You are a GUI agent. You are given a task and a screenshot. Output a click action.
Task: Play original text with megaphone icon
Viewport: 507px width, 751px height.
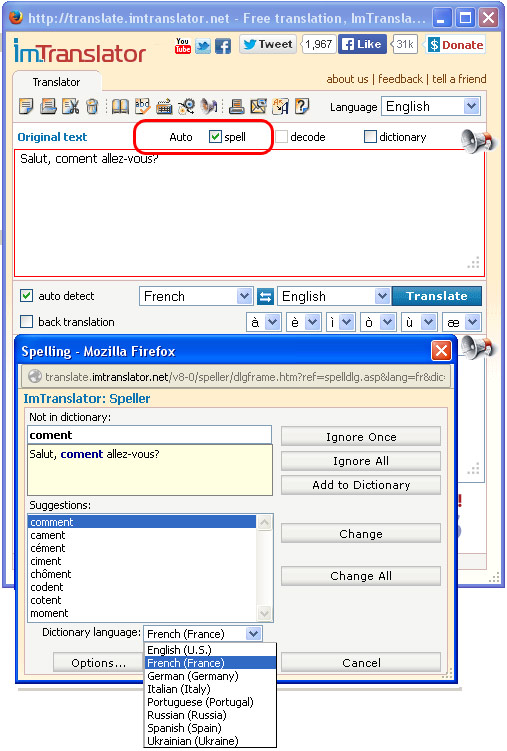(476, 141)
